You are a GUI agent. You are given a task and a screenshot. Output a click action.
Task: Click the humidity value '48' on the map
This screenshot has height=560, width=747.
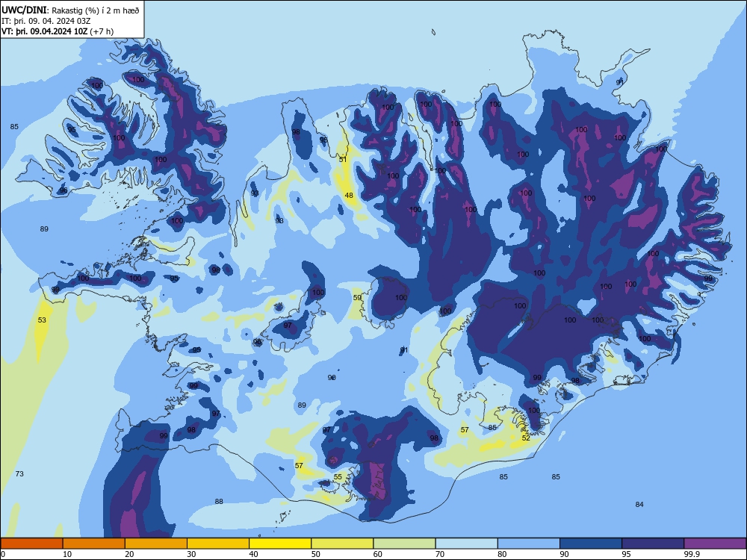(x=349, y=195)
